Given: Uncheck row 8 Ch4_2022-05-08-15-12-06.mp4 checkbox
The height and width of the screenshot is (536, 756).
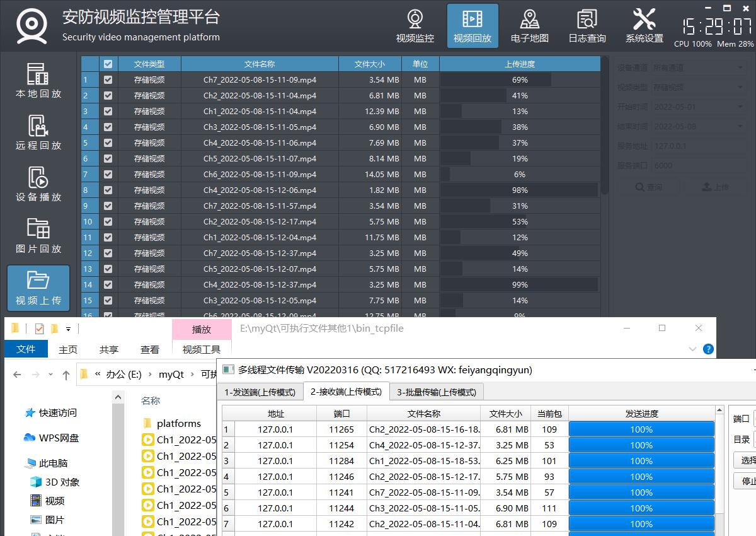Looking at the screenshot, I should click(x=108, y=190).
